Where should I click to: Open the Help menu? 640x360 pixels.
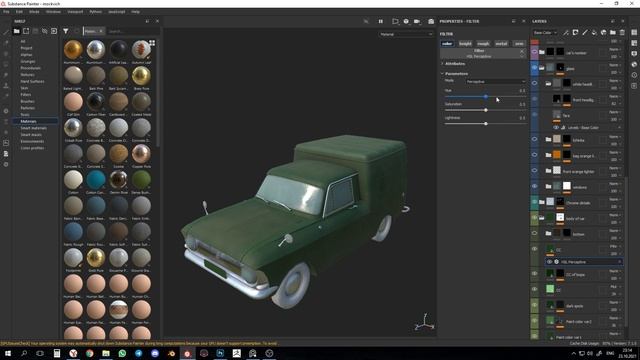(136, 12)
